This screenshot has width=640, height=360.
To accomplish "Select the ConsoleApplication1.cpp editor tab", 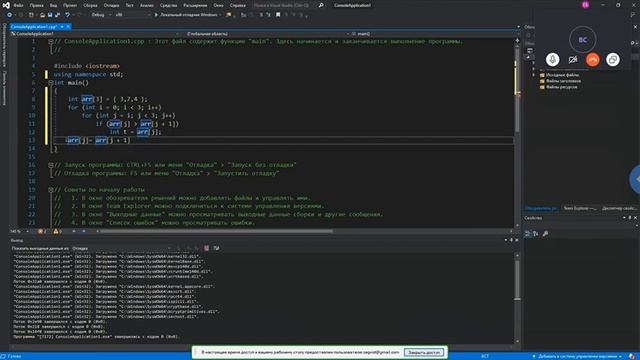I will (34, 27).
